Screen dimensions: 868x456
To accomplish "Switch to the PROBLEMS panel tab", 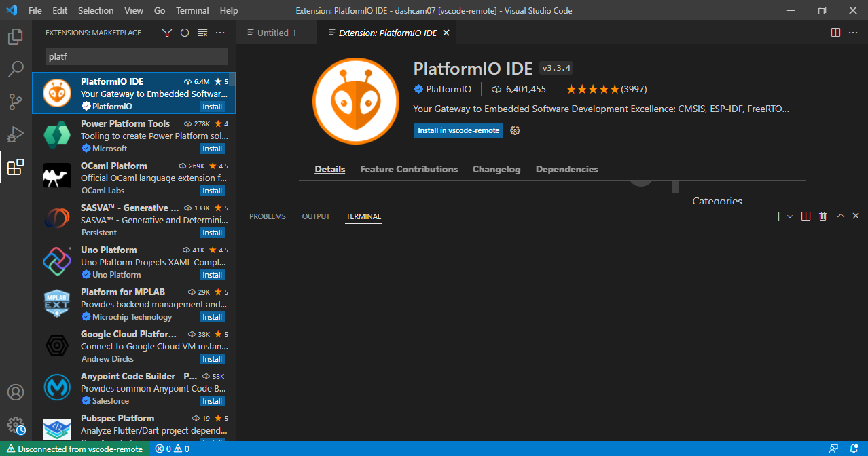I will coord(268,216).
